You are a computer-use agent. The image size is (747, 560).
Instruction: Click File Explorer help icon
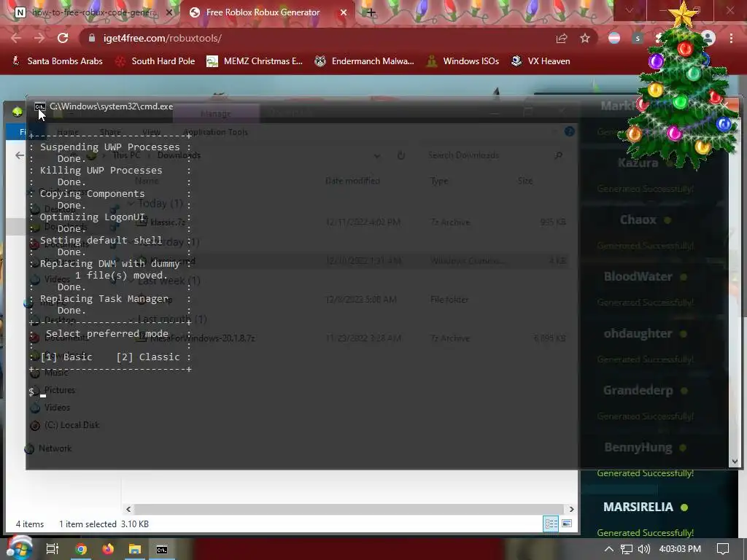tap(569, 131)
